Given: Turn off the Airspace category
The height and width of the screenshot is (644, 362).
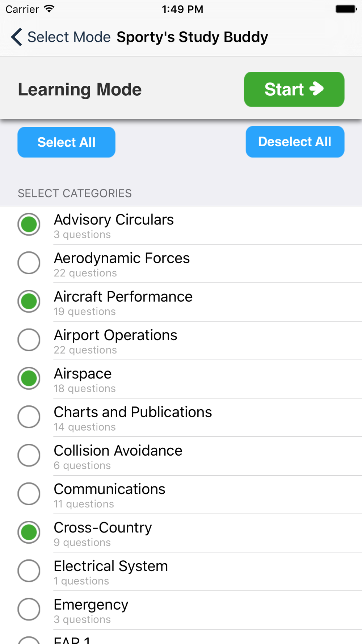Looking at the screenshot, I should [29, 379].
